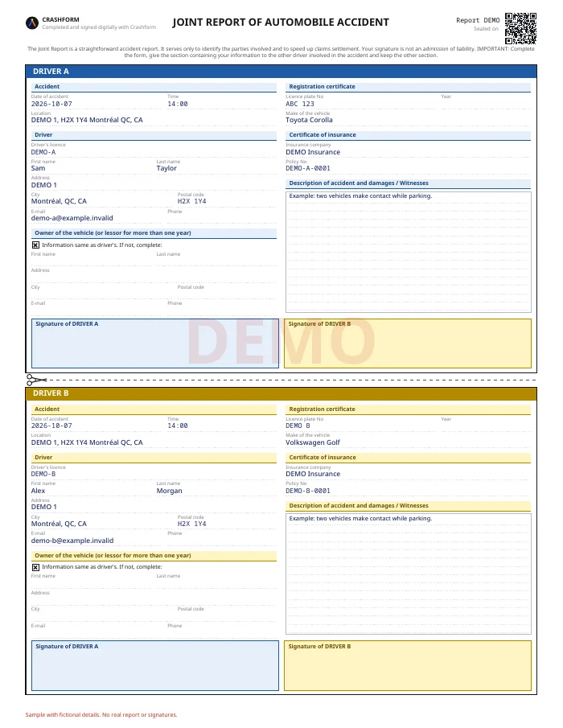Toggle Driver B 'Information same as driver's' checkbox
This screenshot has height=728, width=563.
(x=35, y=567)
